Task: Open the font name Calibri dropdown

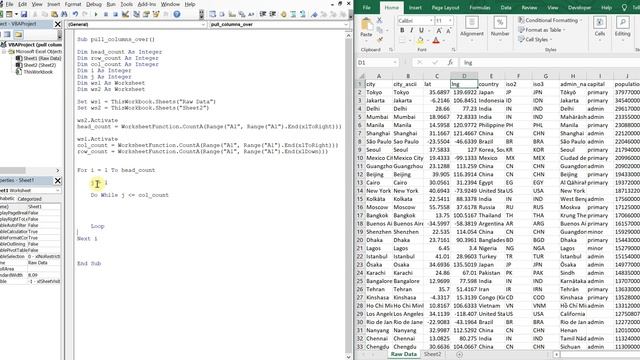Action: [x=431, y=20]
